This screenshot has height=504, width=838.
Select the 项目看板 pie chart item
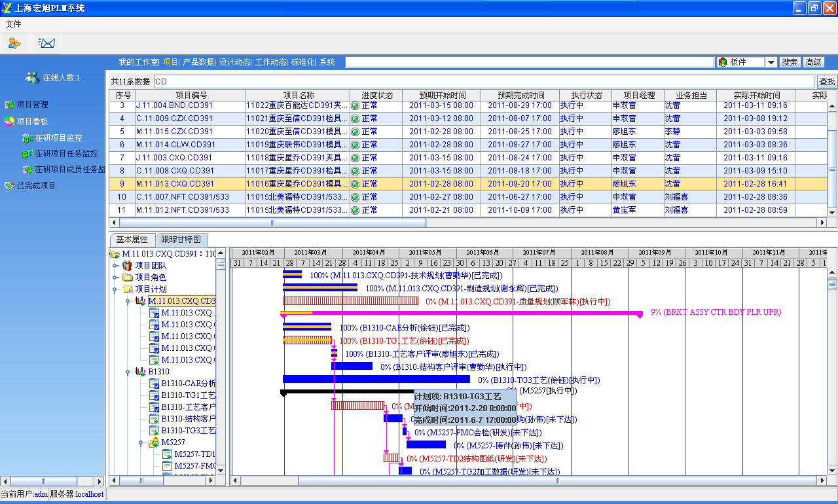tap(32, 121)
